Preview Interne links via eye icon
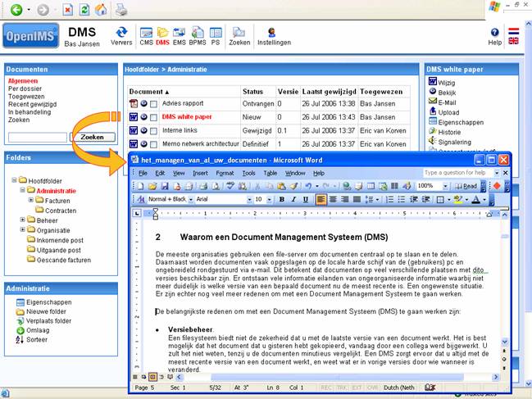 (x=143, y=130)
